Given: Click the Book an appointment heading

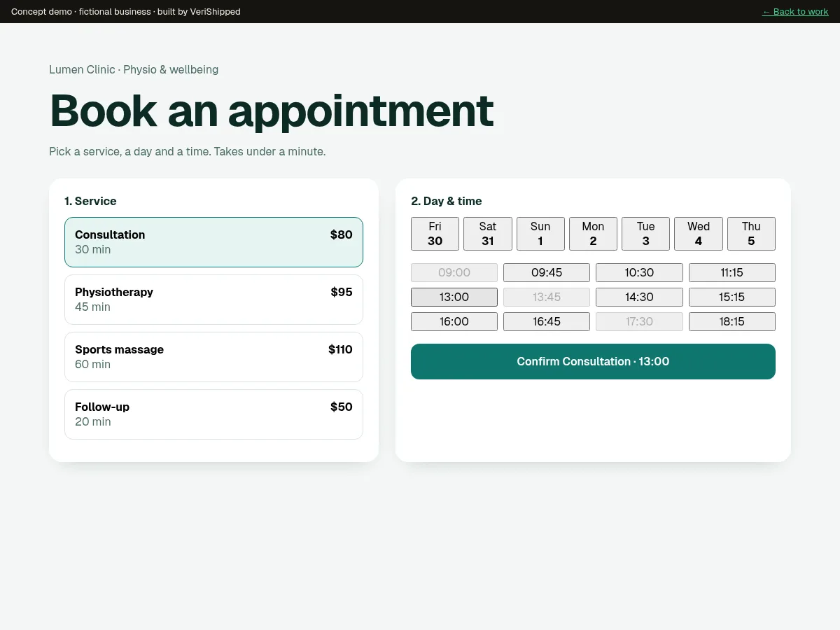Looking at the screenshot, I should point(272,111).
